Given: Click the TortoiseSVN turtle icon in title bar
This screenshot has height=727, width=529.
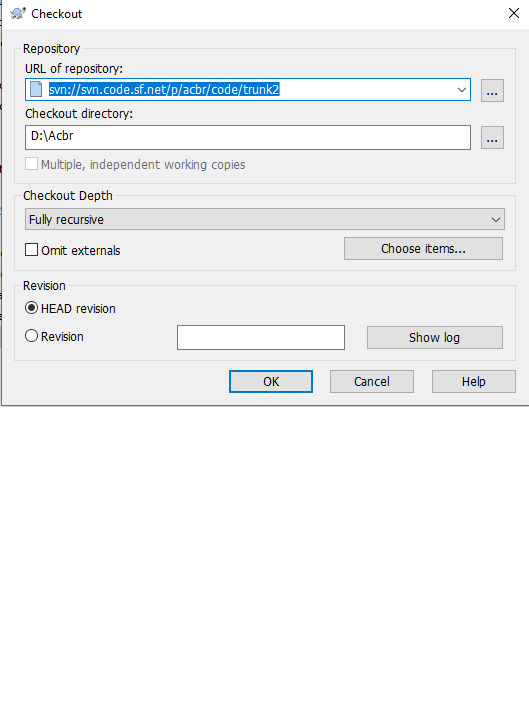Looking at the screenshot, I should pos(18,13).
